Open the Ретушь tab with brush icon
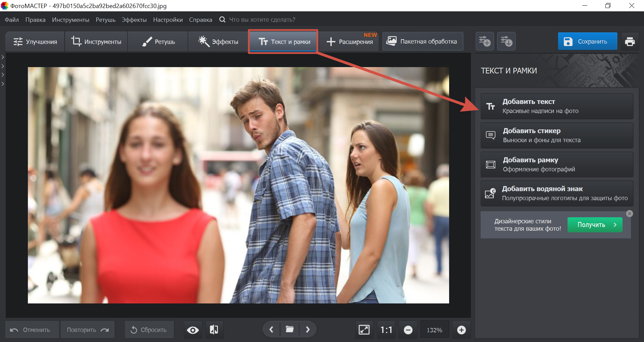Screen dimensions: 644x342 click(x=158, y=42)
